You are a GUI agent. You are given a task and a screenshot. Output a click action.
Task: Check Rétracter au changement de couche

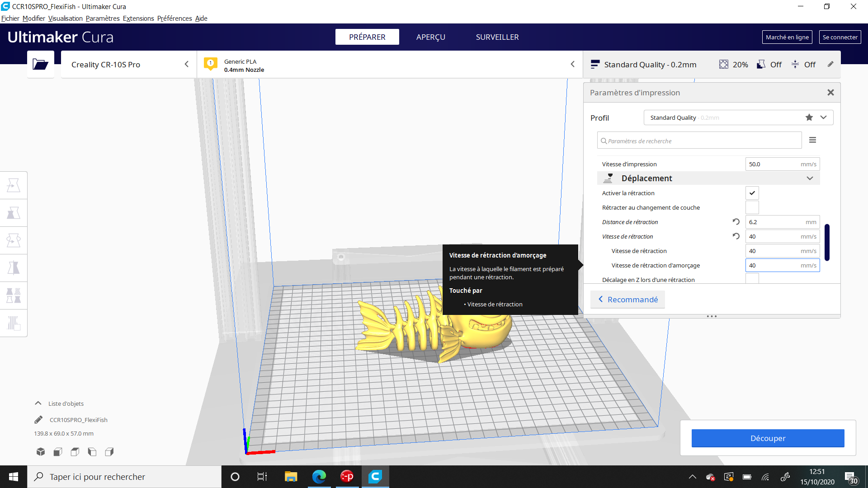[x=752, y=207]
